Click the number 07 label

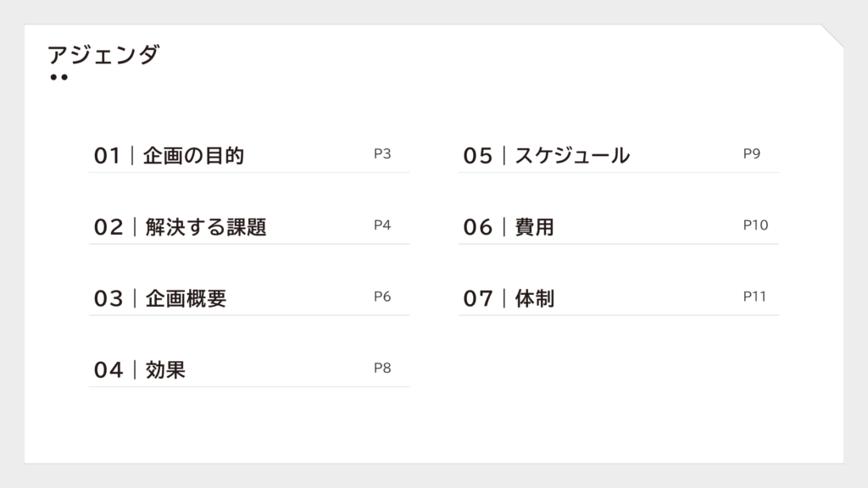478,299
